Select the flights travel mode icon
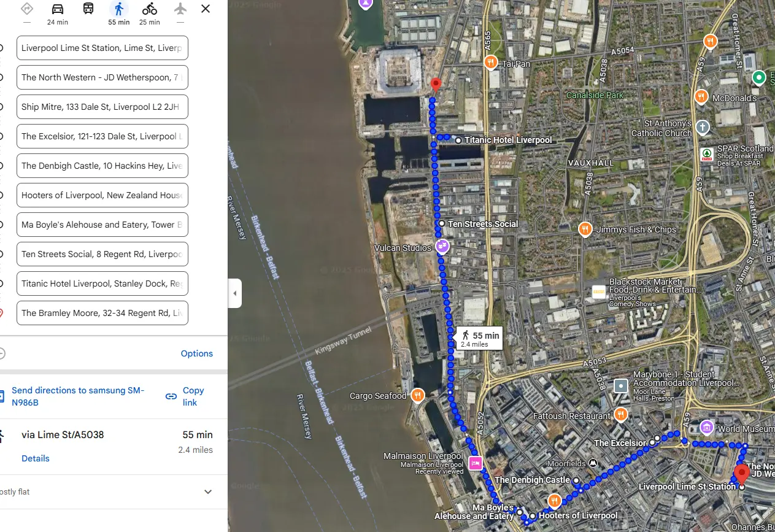 click(x=180, y=9)
